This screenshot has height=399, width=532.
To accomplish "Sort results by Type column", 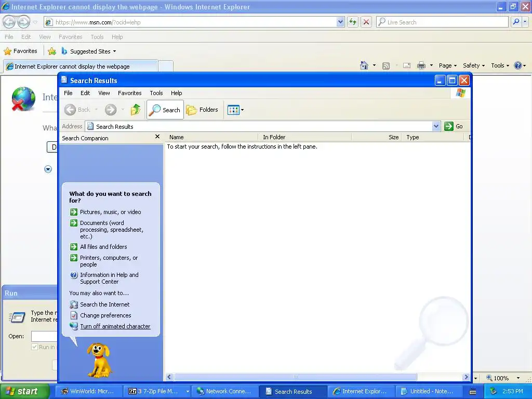I will coord(433,137).
